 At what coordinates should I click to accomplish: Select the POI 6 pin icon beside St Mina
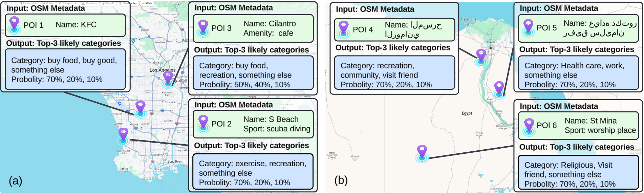(x=529, y=126)
